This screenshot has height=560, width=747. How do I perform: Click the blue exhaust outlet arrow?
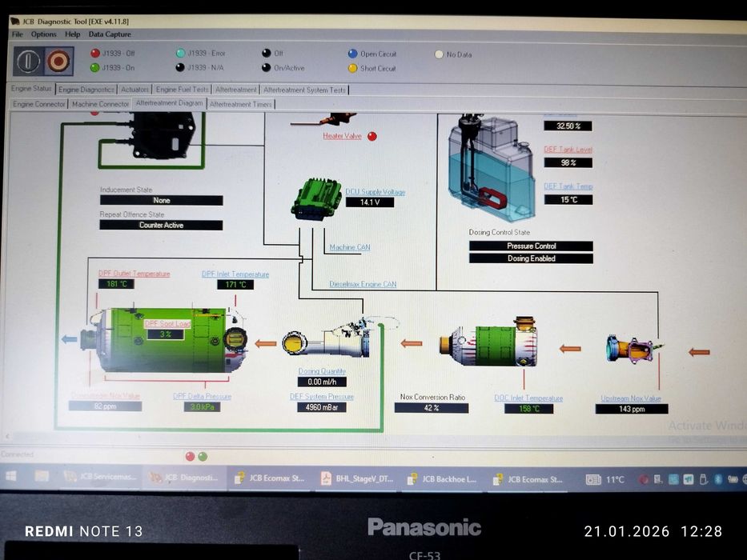click(70, 339)
